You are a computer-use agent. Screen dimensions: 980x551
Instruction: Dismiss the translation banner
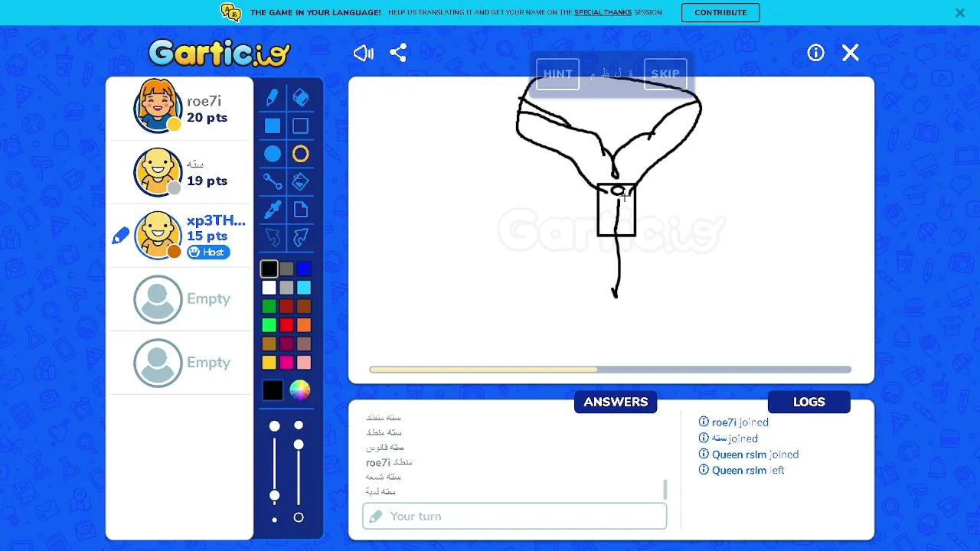coord(960,12)
